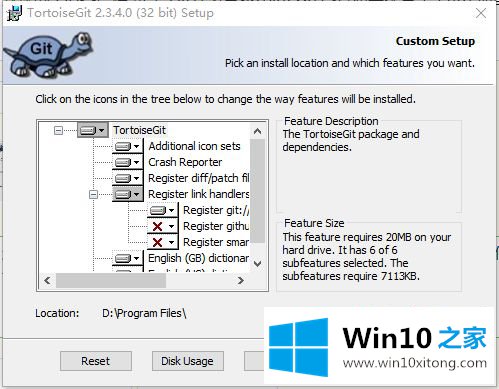
Task: Open the Disk Usage dialog
Action: click(x=188, y=361)
